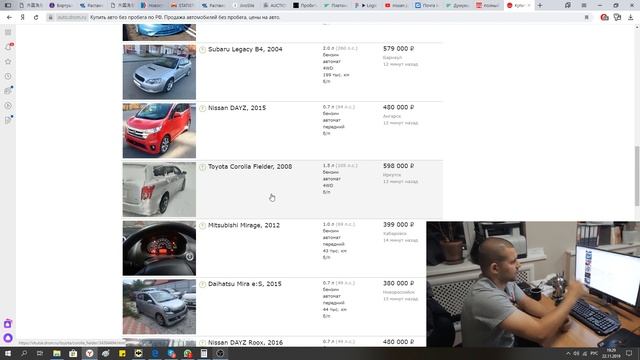Open the Subaru Legacy B4, 2004 listing
This screenshot has width=640, height=360.
point(245,49)
